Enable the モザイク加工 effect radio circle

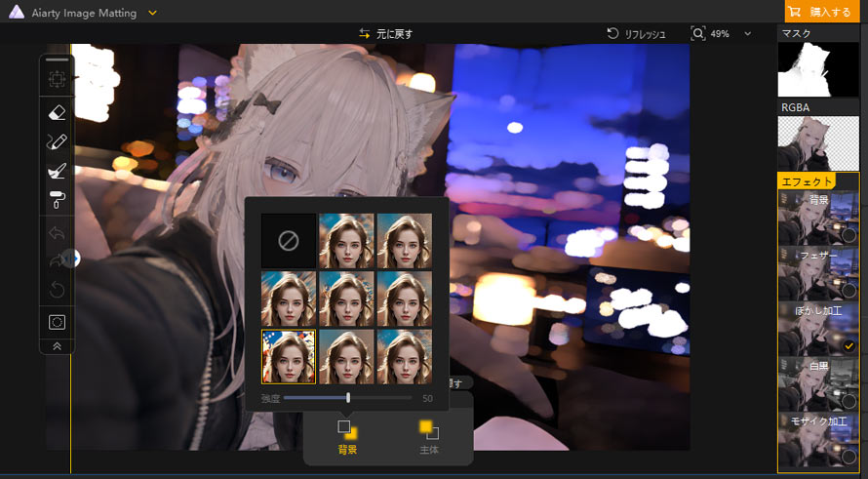(848, 457)
